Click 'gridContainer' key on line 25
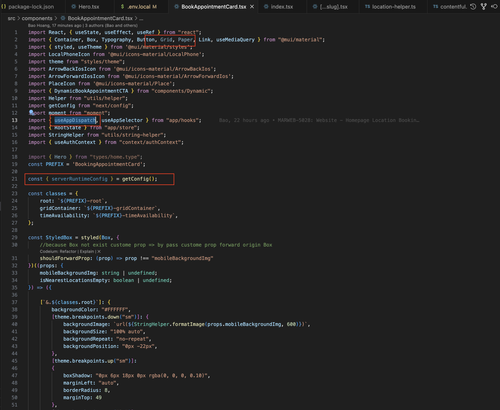 (x=59, y=208)
